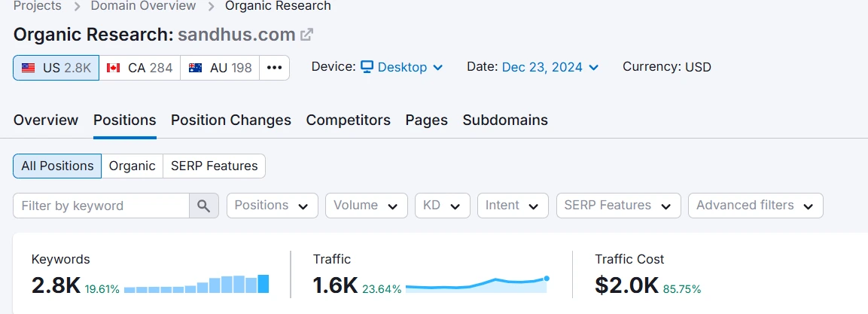Click the 23.64% traffic change
This screenshot has width=868, height=314.
tap(382, 289)
